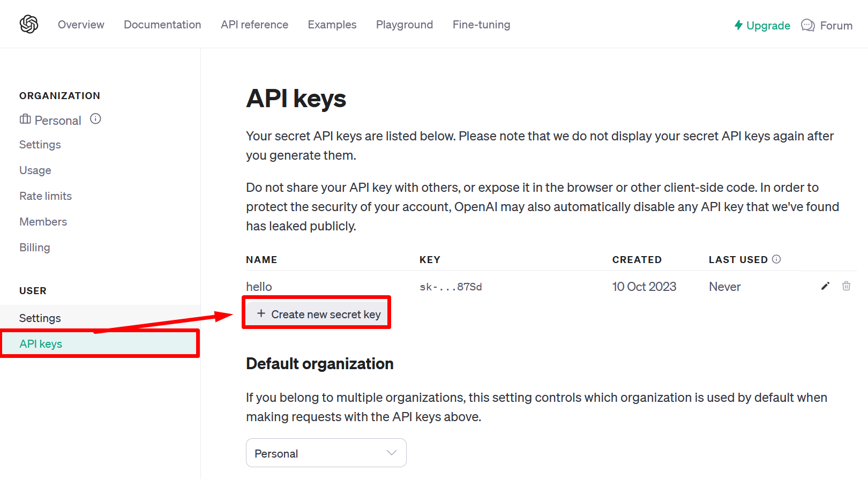Delete the hello key with trash icon
The width and height of the screenshot is (868, 479).
click(846, 286)
